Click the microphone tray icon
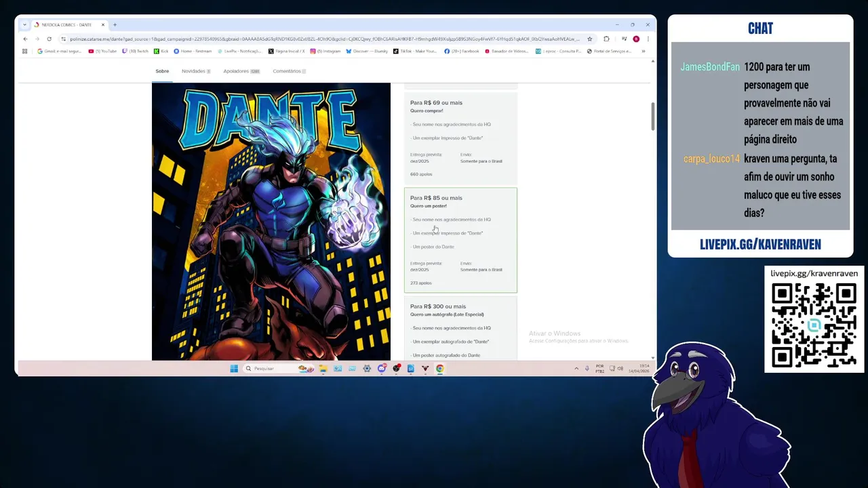Image resolution: width=868 pixels, height=488 pixels. coord(587,369)
